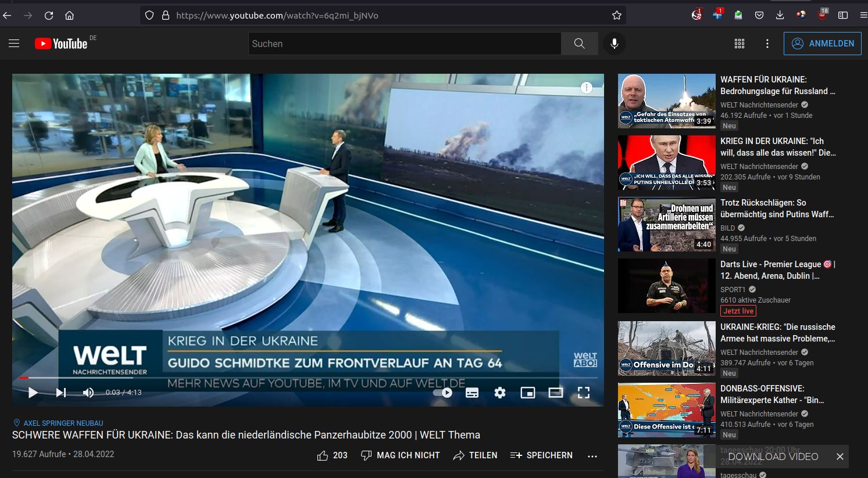This screenshot has width=868, height=478.
Task: Bookmark this page with the star
Action: click(x=617, y=16)
